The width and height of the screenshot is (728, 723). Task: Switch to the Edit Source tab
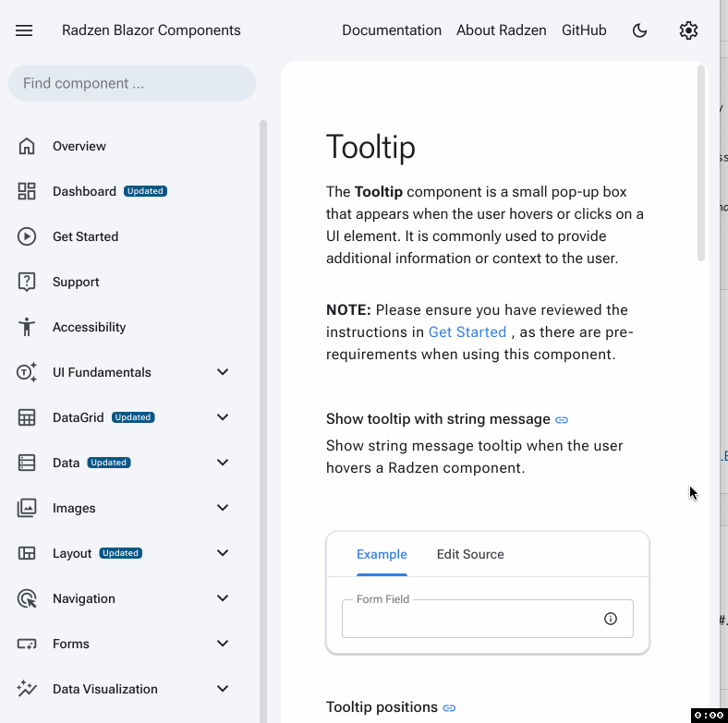pos(470,554)
